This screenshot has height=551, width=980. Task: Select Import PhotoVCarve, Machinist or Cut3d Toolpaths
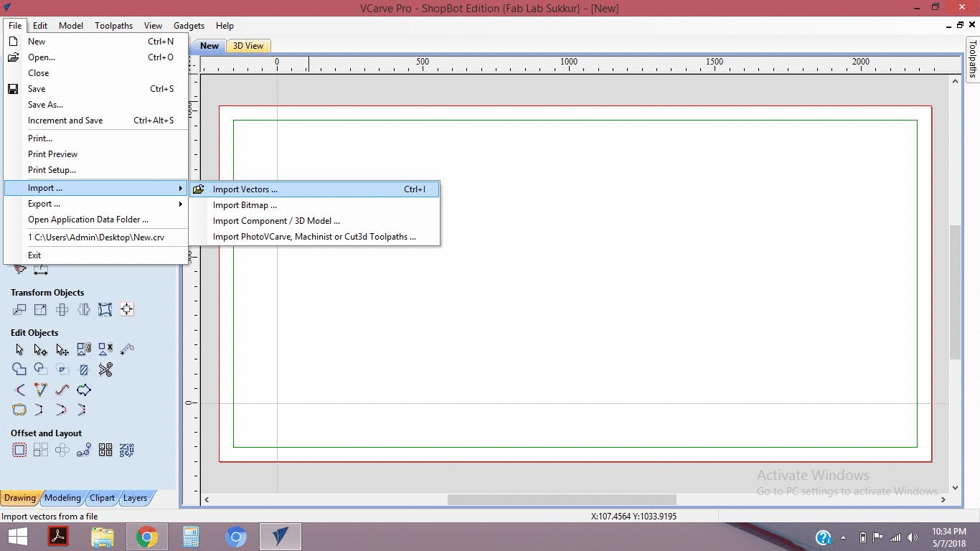coord(314,237)
